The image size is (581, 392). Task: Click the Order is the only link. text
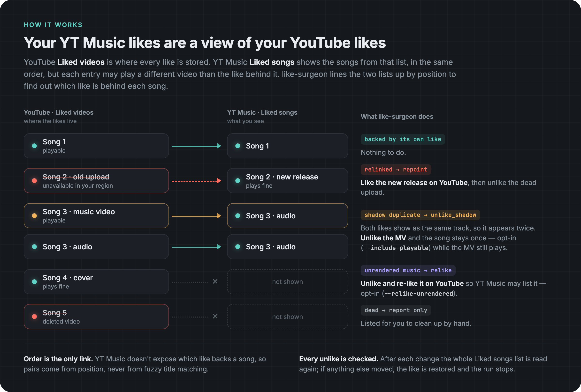point(58,359)
